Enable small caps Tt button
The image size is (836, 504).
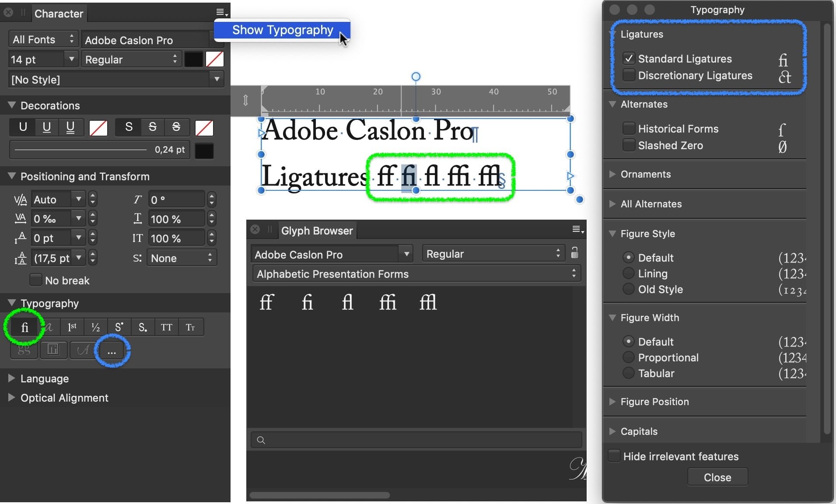pyautogui.click(x=190, y=327)
